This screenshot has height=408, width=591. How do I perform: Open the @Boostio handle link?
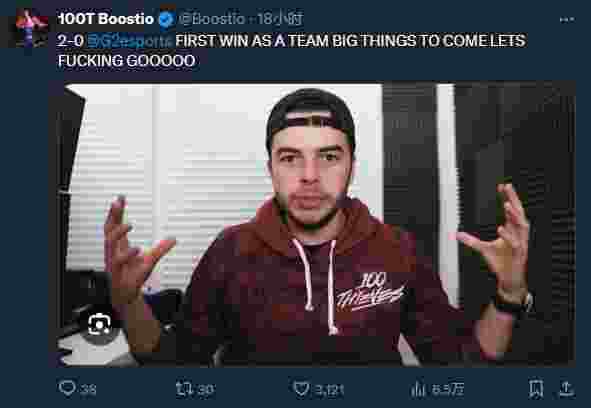coord(212,18)
